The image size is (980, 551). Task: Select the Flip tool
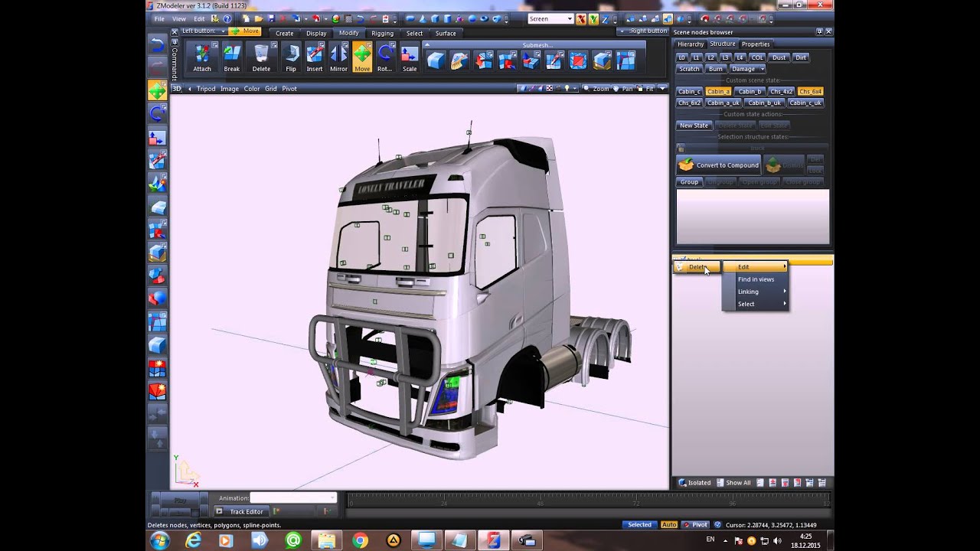[x=291, y=58]
